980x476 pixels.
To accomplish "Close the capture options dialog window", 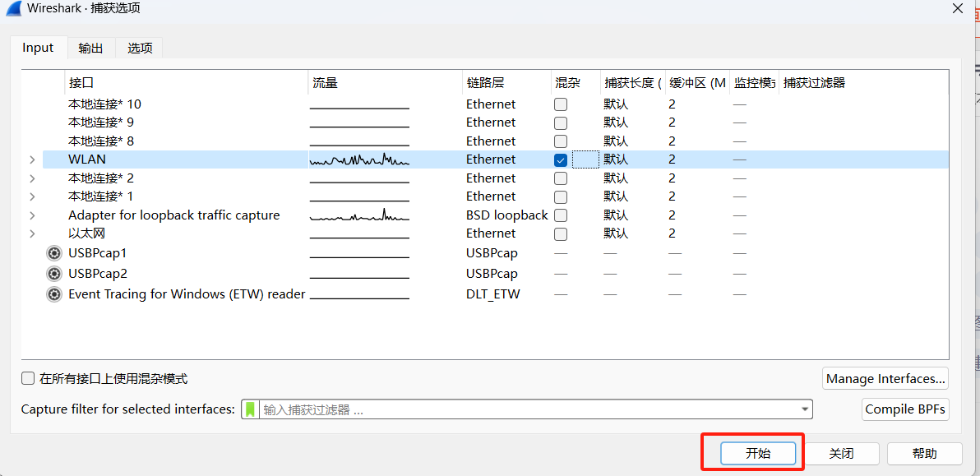I will [957, 8].
